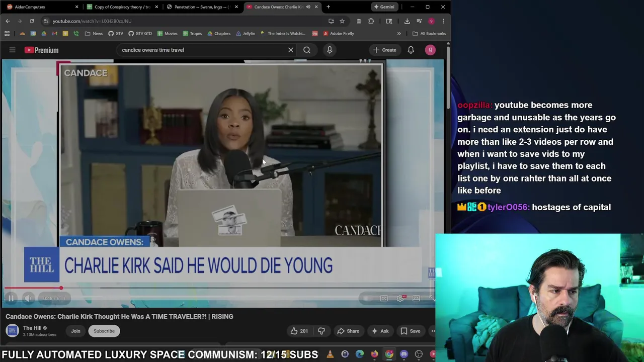Toggle closed captions on the video
This screenshot has width=644, height=362.
point(384,298)
